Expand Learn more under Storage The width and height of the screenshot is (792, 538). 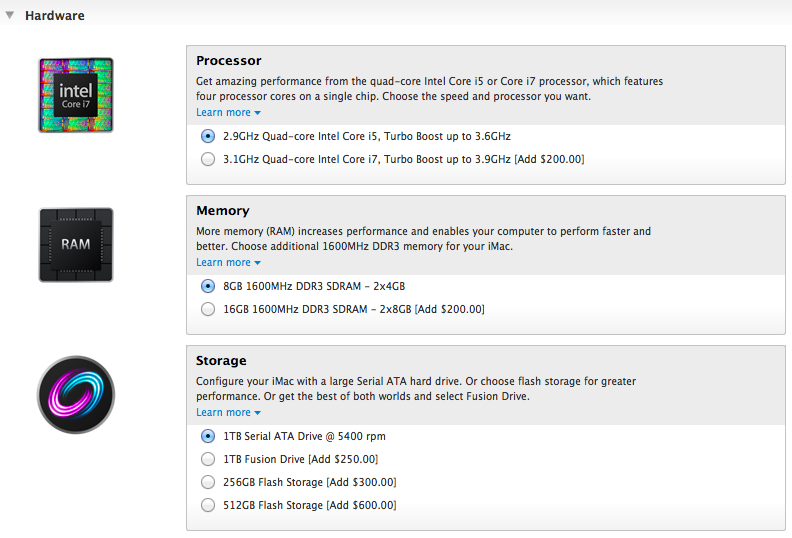point(228,413)
